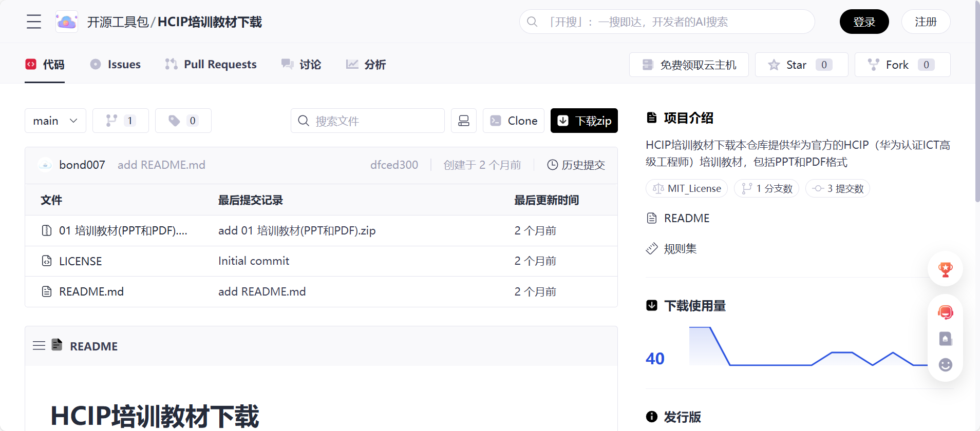This screenshot has width=980, height=431.
Task: Focus the 开搜 AI search field
Action: (667, 22)
